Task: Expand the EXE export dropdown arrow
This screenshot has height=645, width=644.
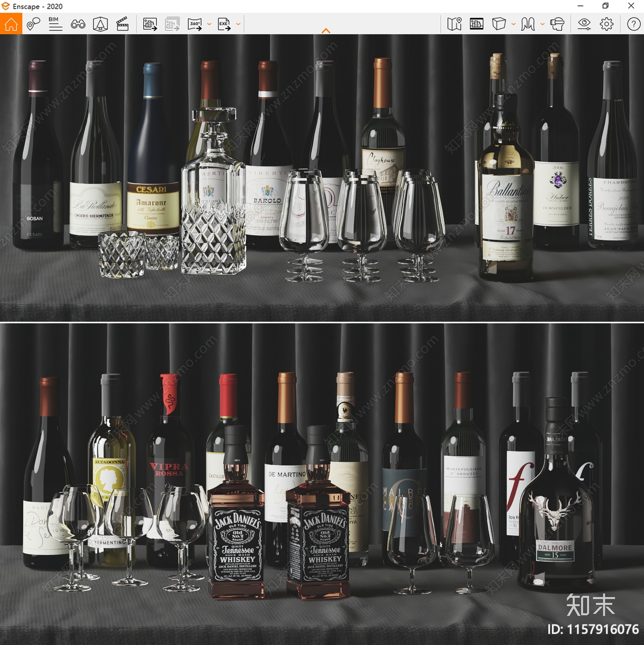Action: (x=238, y=24)
